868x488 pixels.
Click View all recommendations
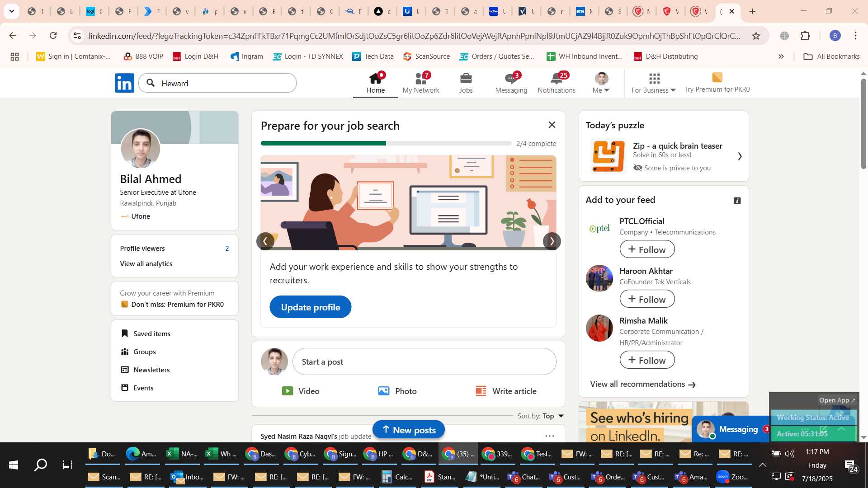[x=642, y=384]
